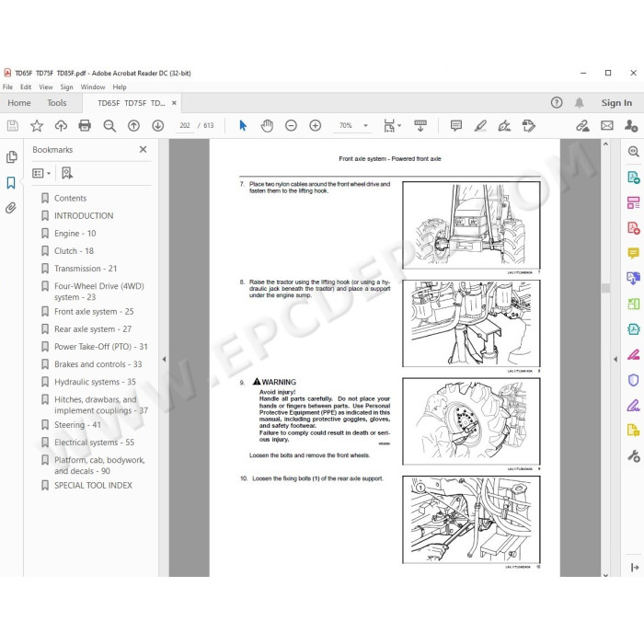Switch to the Home tab

(19, 103)
